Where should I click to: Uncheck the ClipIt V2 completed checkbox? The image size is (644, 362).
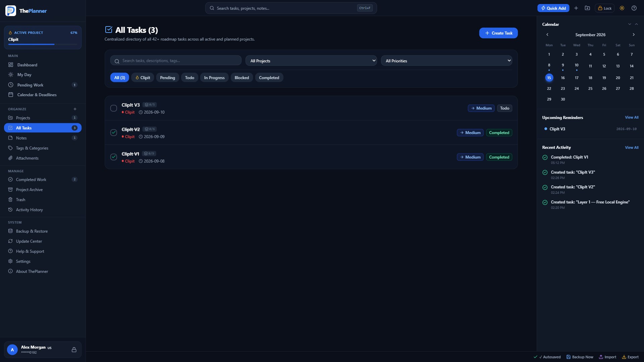114,132
